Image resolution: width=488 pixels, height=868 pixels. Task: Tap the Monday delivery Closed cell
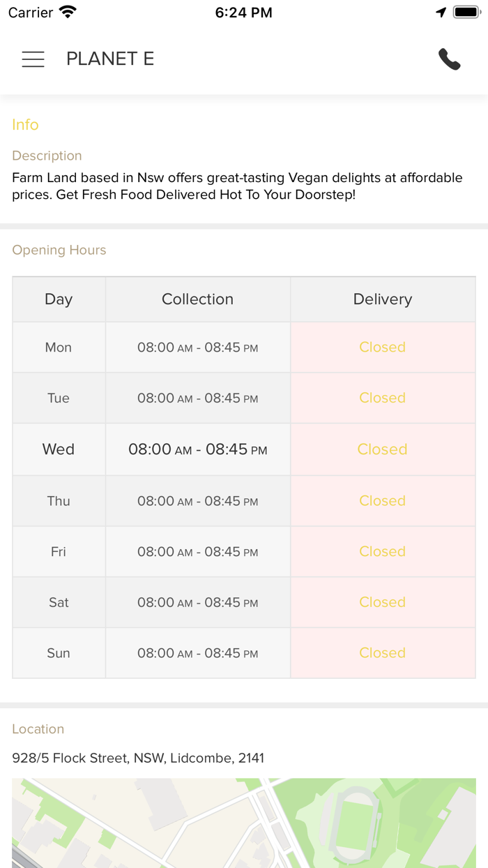tap(382, 347)
